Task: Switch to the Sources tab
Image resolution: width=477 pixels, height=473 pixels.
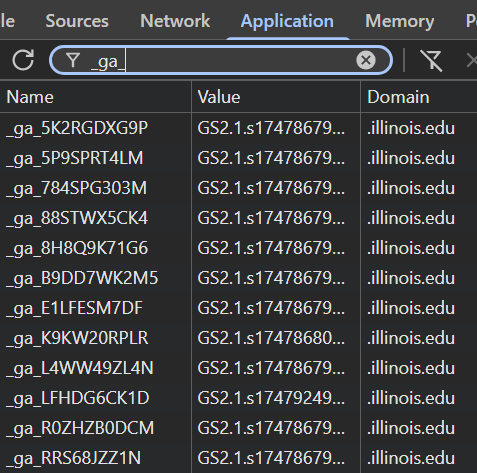Action: [77, 21]
